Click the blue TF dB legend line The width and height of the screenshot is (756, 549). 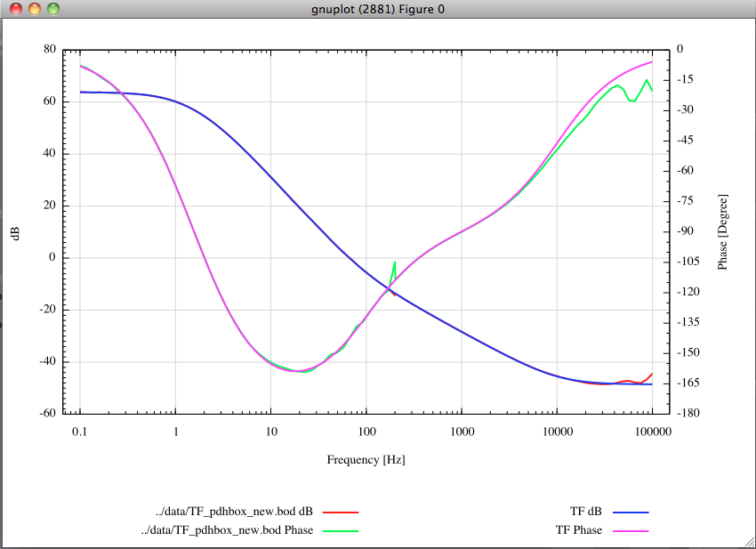pyautogui.click(x=631, y=513)
